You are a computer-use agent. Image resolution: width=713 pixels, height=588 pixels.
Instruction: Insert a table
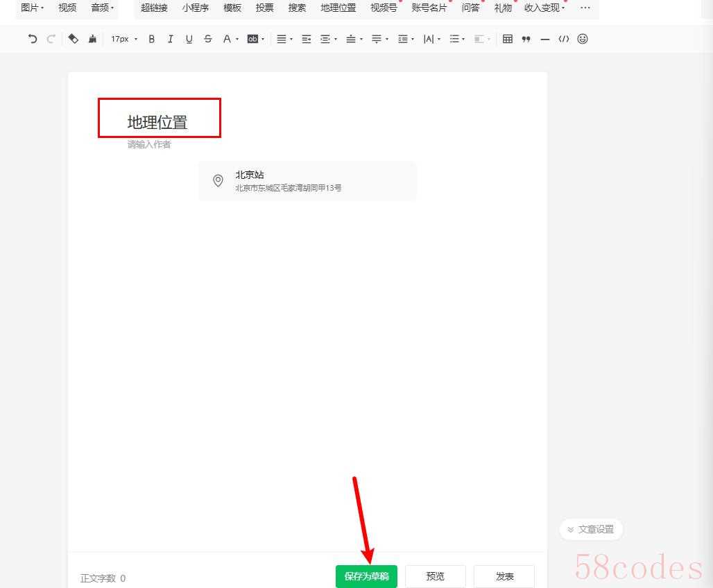508,39
